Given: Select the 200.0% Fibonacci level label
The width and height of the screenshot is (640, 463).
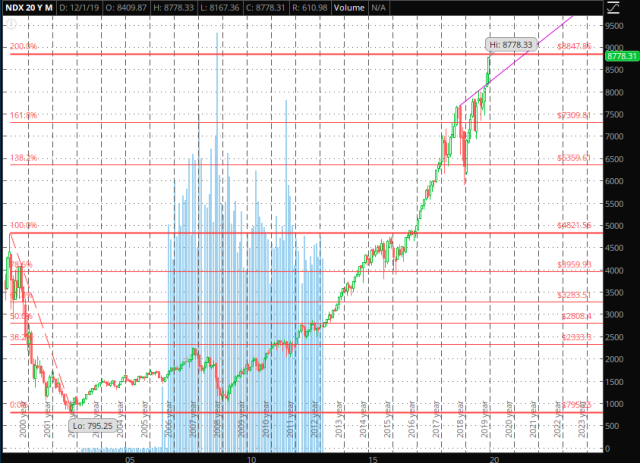Looking at the screenshot, I should pos(23,47).
